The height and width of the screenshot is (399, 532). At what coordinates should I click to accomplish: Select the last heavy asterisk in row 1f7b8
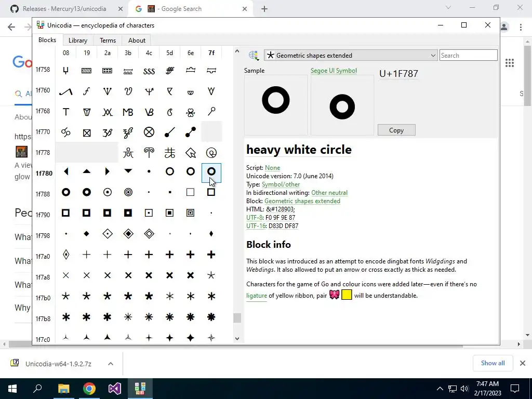point(211,317)
